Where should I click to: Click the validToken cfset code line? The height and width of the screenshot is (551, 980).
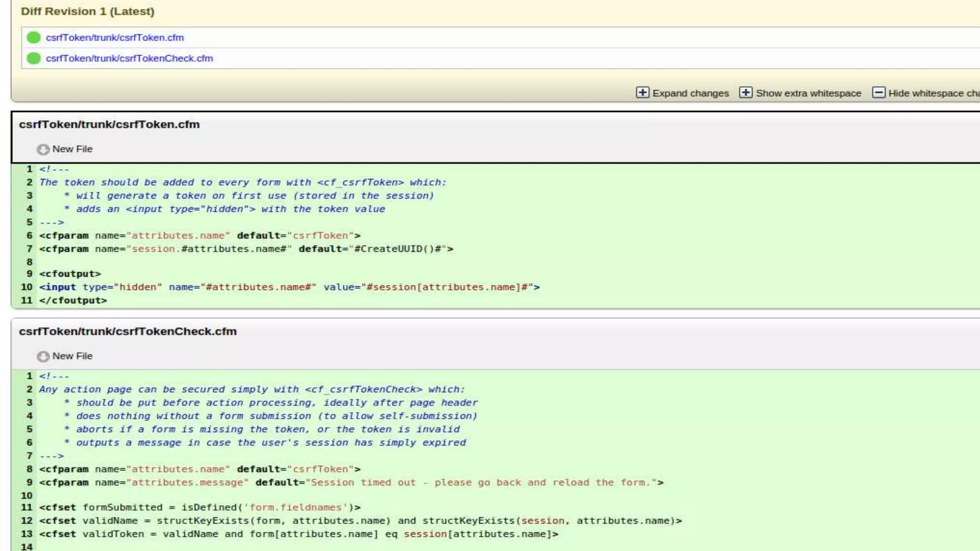click(x=298, y=534)
